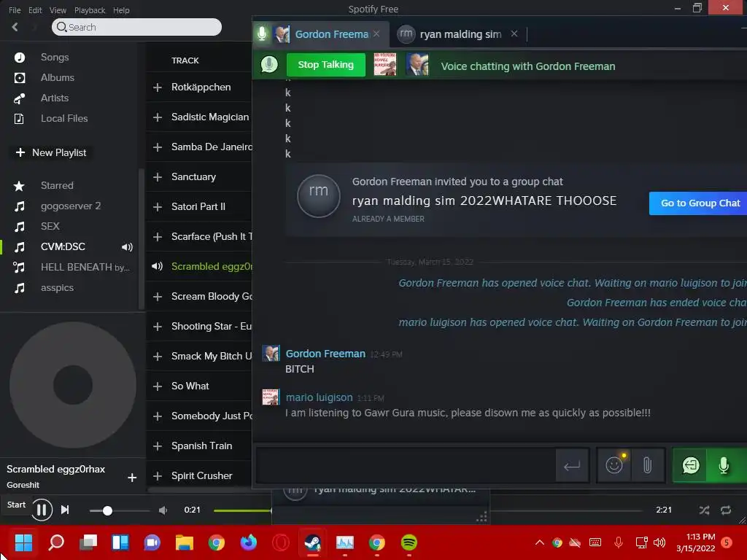Open Windows Start menu
Viewport: 747px width, 560px height.
coord(23,542)
